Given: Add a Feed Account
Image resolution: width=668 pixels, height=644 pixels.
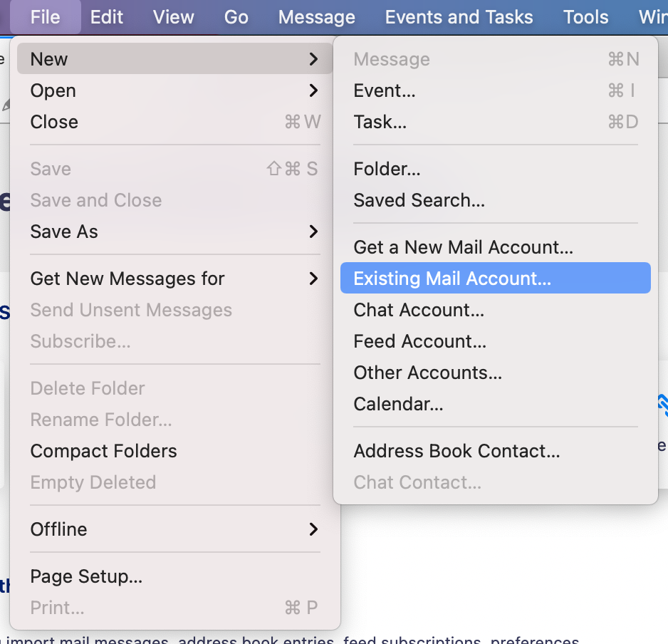Looking at the screenshot, I should (x=496, y=341).
